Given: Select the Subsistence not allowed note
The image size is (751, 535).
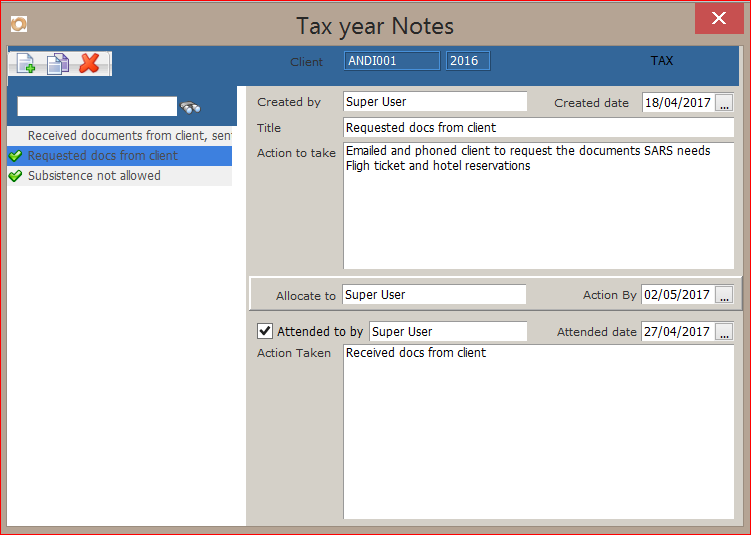Looking at the screenshot, I should pos(94,176).
